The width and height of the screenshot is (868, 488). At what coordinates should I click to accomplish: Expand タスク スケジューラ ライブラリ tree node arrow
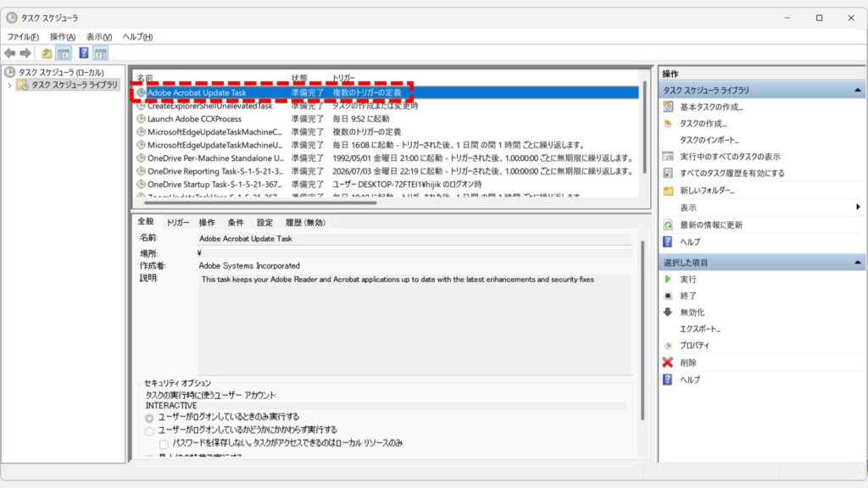coord(9,86)
